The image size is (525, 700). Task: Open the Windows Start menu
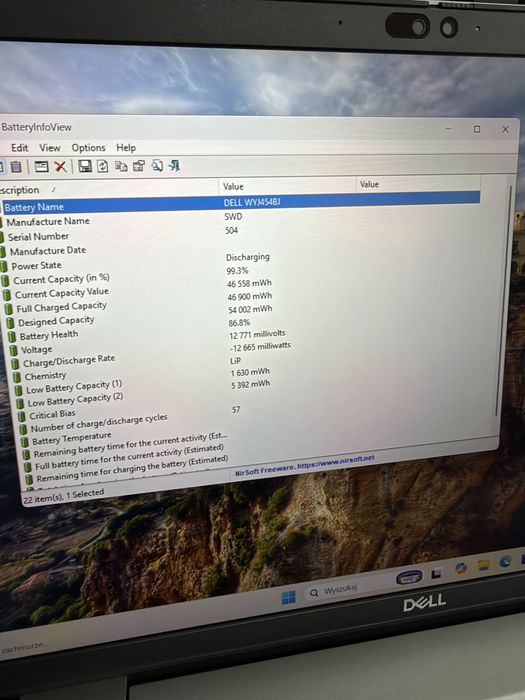tap(289, 597)
